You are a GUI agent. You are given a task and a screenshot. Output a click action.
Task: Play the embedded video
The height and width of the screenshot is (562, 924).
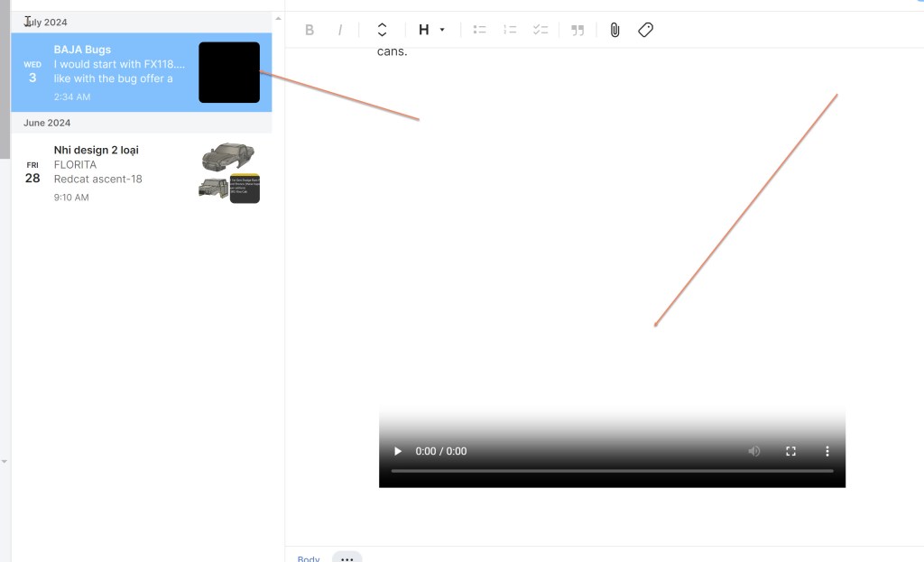[x=397, y=451]
